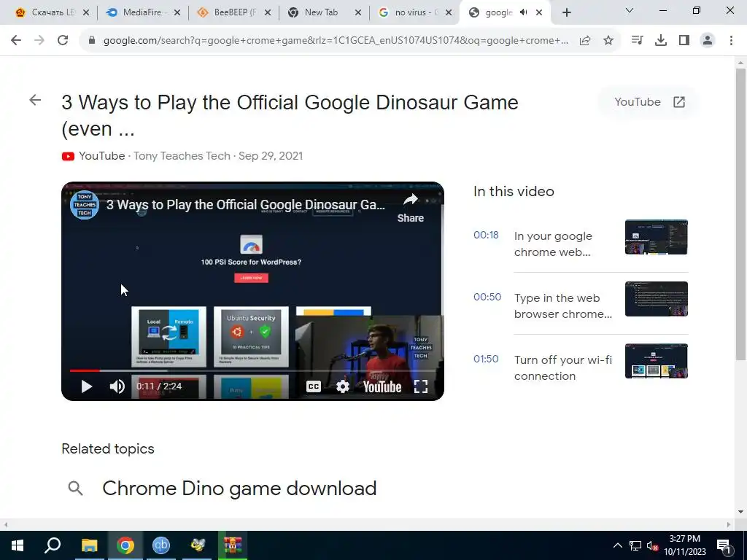This screenshot has width=747, height=560.
Task: Select 'Chrome Dino game download' related topic
Action: coord(239,488)
